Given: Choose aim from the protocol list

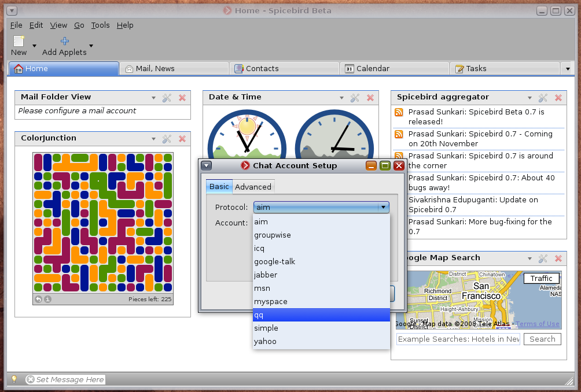Looking at the screenshot, I should click(321, 221).
